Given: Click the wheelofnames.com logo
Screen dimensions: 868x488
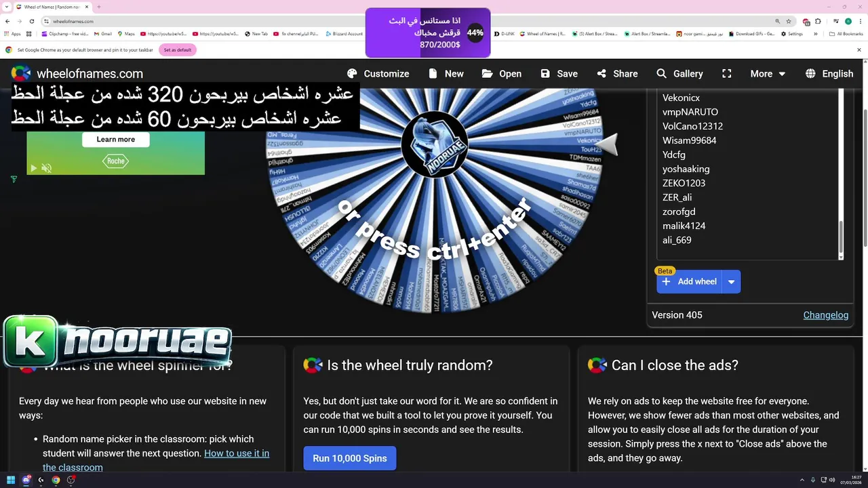Looking at the screenshot, I should coord(77,74).
